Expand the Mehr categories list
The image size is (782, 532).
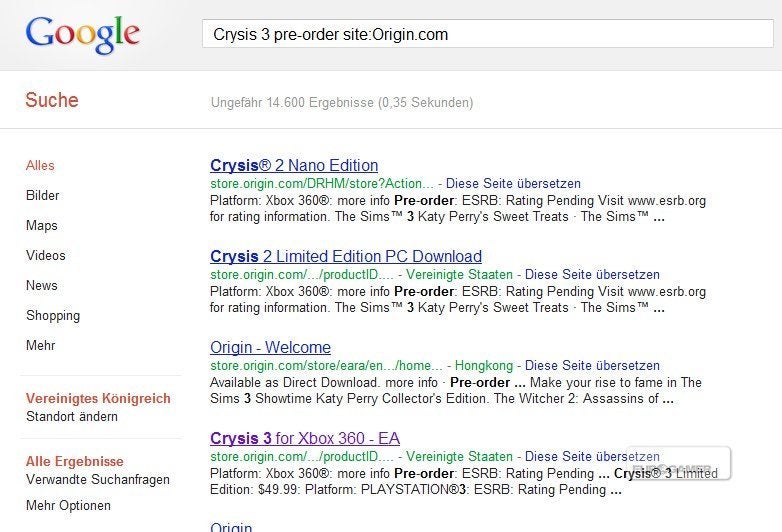[x=40, y=345]
